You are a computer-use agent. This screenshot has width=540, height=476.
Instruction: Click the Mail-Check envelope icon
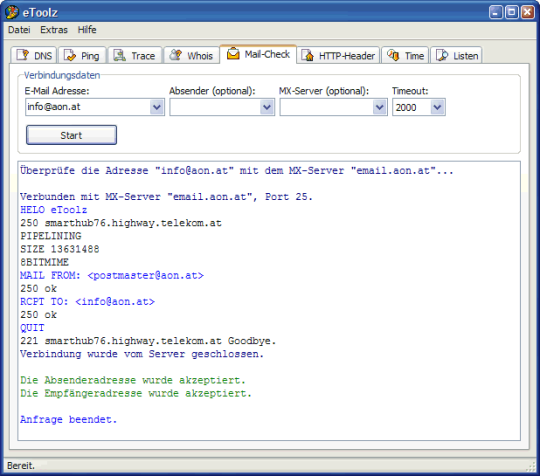pos(233,53)
